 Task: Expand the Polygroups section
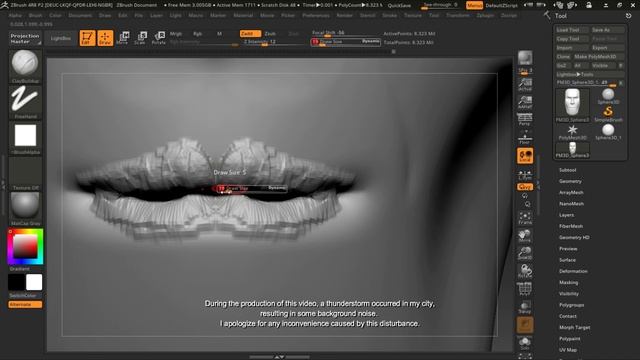point(571,305)
